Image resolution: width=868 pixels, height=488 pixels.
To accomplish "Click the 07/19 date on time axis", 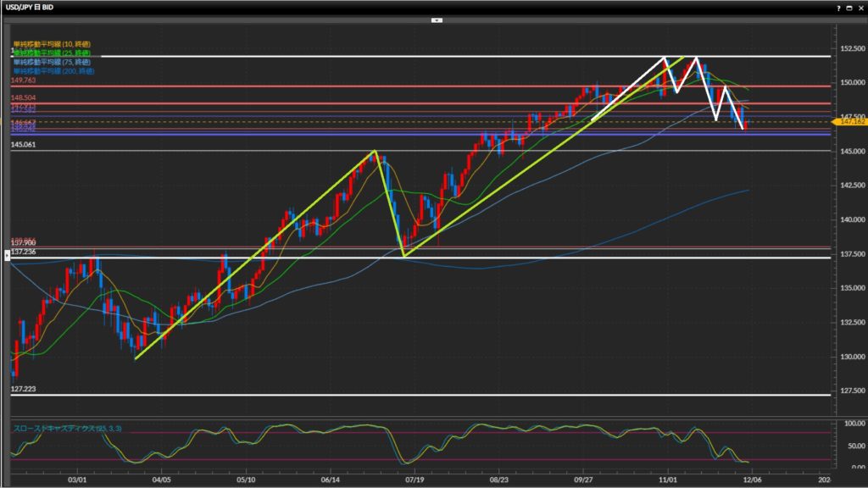I will (x=415, y=479).
